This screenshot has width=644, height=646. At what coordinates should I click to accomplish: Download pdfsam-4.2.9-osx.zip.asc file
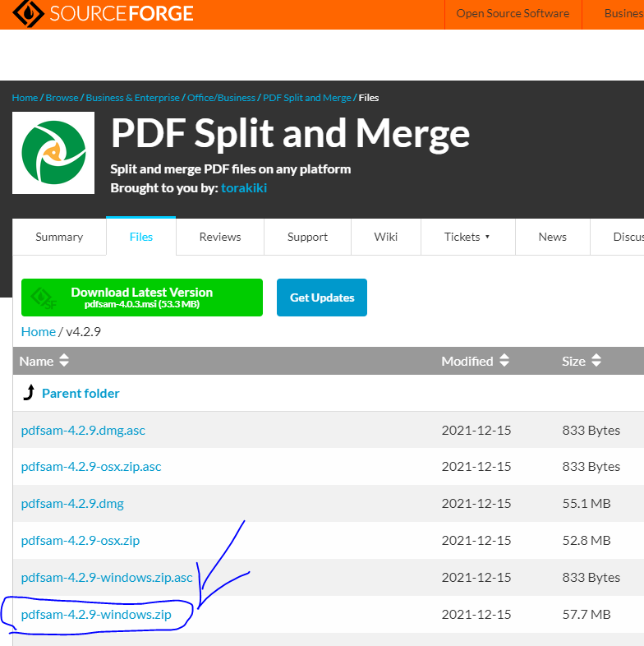coord(91,467)
